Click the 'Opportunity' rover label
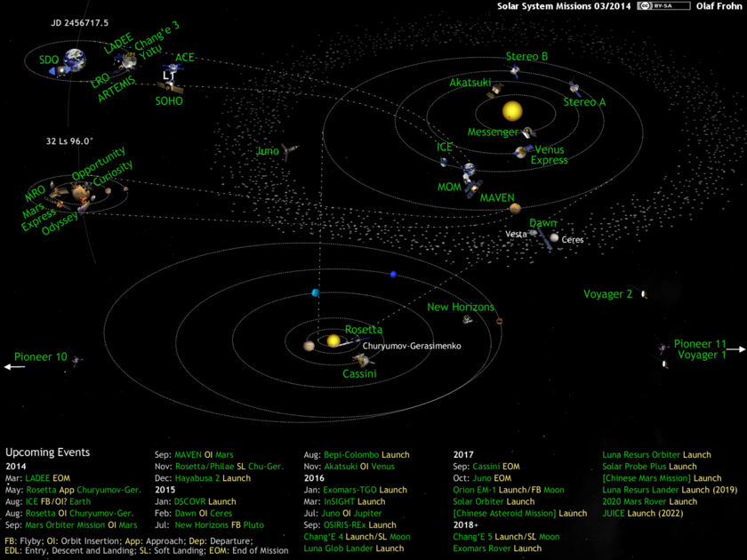The image size is (747, 560). 99,163
